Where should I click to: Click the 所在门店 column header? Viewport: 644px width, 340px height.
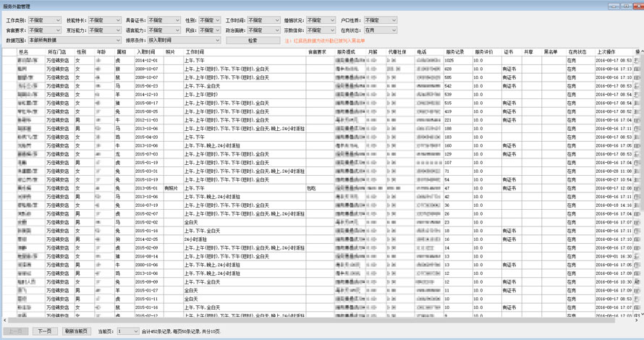click(57, 52)
